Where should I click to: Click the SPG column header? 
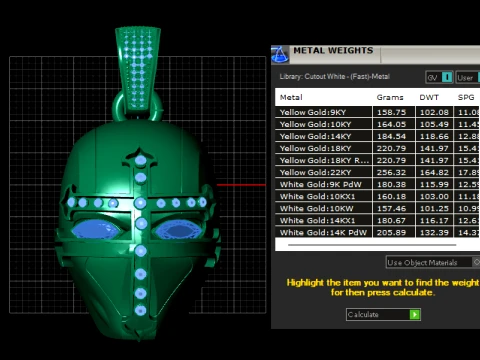pos(466,97)
